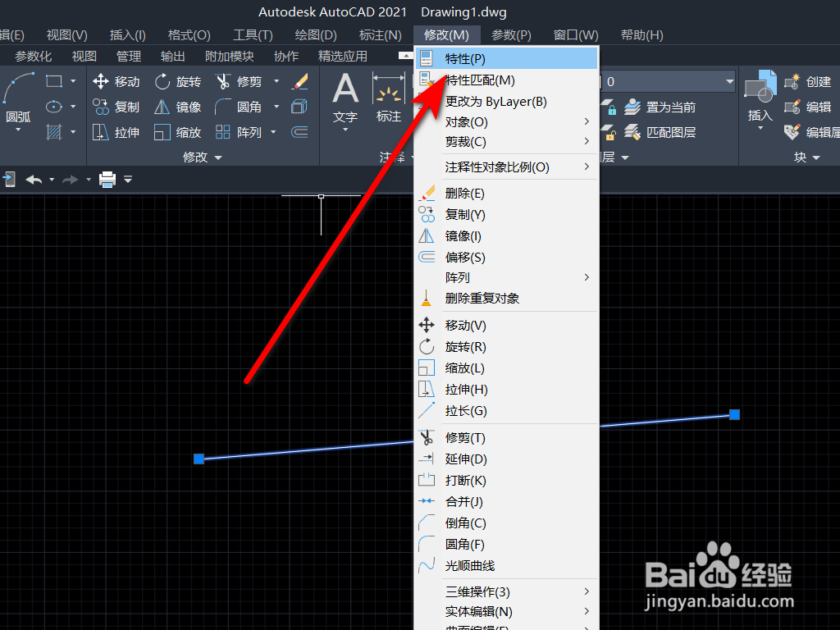Switch to the 管理 ribbon tab
Viewport: 840px width, 630px height.
coord(129,57)
